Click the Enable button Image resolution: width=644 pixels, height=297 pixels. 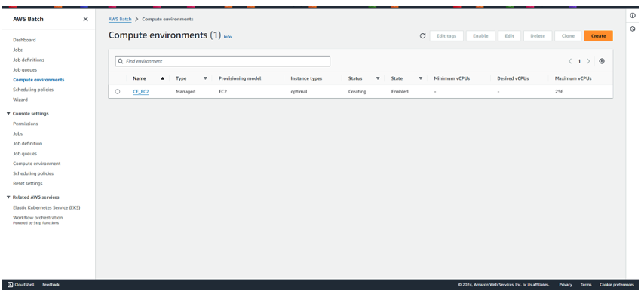[x=480, y=36]
